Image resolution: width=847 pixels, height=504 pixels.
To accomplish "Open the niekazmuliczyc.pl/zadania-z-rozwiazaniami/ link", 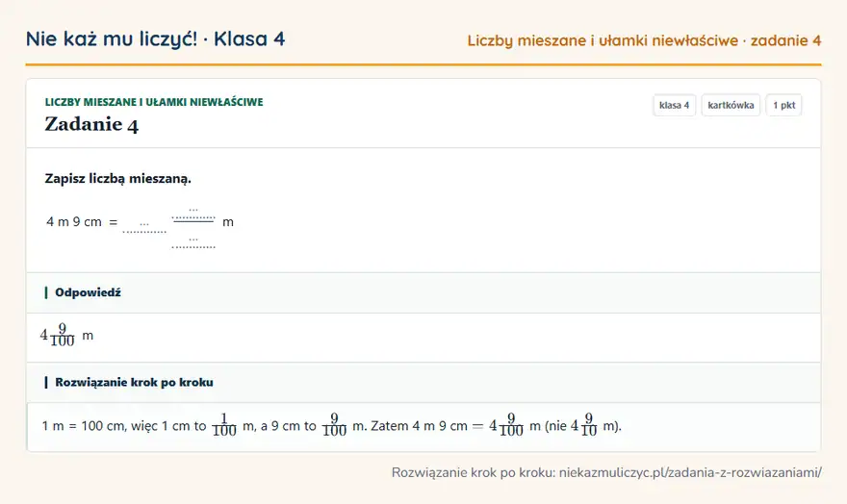I will [x=690, y=472].
